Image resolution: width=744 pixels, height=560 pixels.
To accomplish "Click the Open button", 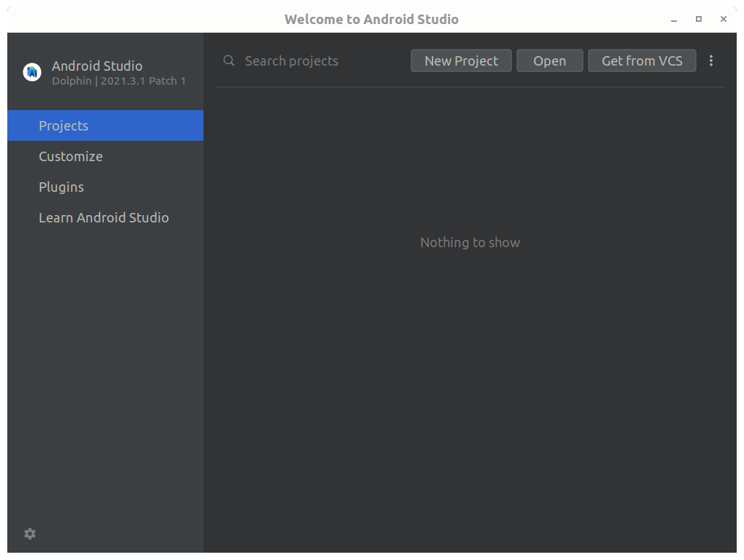I will [549, 61].
